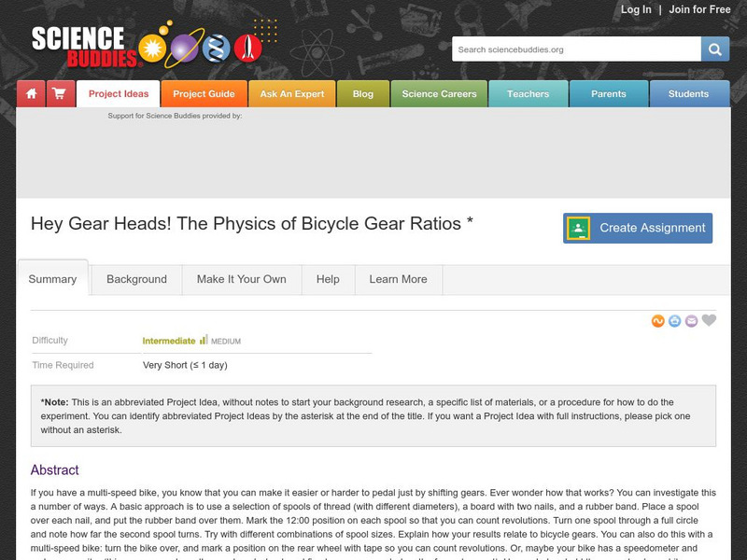Open the Project Guide menu
The image size is (747, 560).
click(x=204, y=94)
